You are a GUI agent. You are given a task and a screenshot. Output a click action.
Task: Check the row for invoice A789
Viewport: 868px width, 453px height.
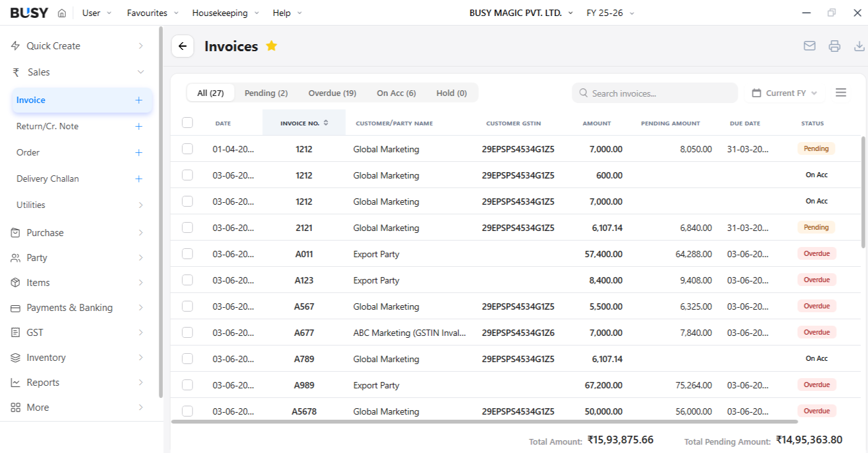click(187, 359)
